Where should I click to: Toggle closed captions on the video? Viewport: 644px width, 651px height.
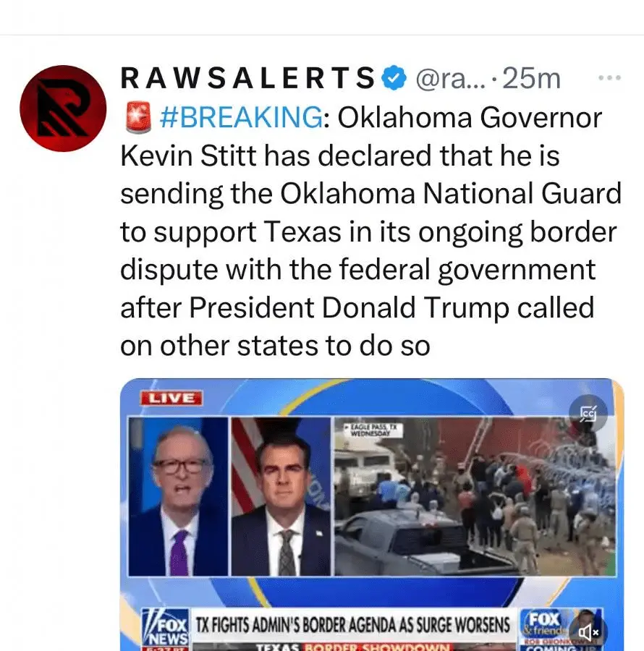(588, 414)
